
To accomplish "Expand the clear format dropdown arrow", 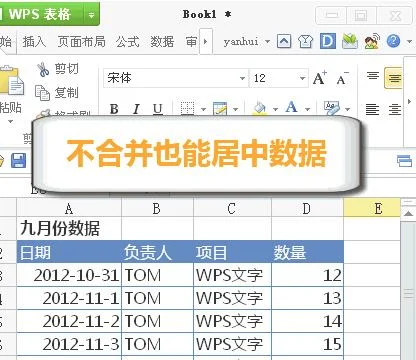I will 348,109.
